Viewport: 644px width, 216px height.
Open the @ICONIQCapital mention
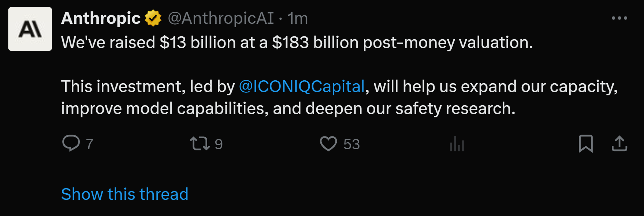coord(302,87)
